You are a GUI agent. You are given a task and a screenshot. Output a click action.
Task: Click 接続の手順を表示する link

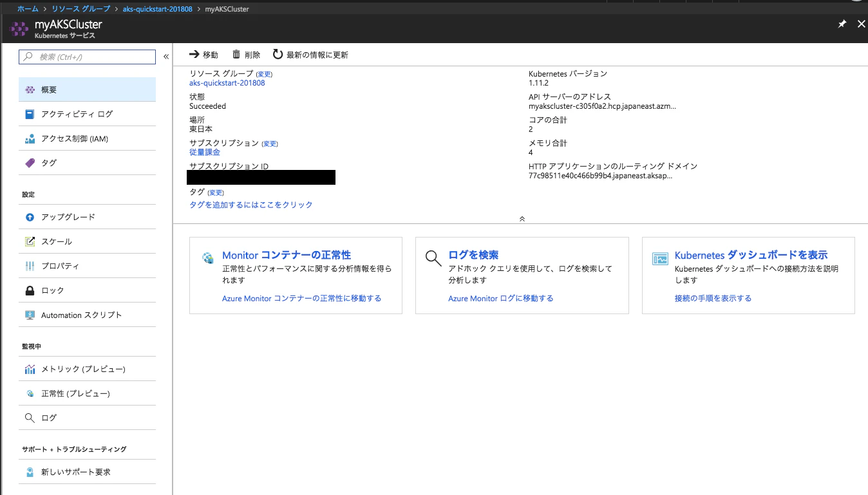[713, 298]
